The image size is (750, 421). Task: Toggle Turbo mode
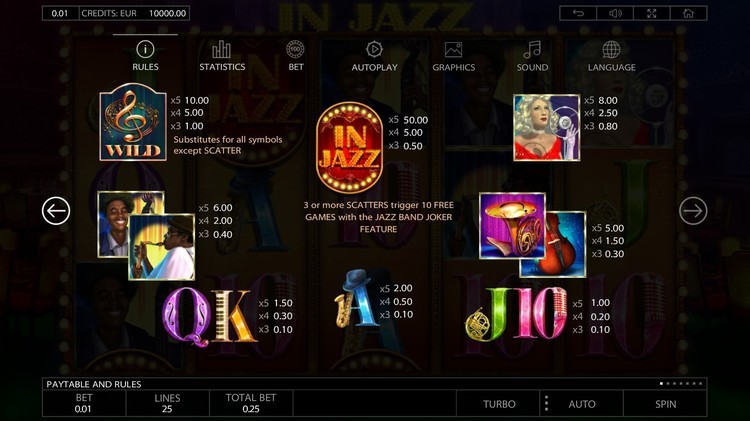coord(499,404)
